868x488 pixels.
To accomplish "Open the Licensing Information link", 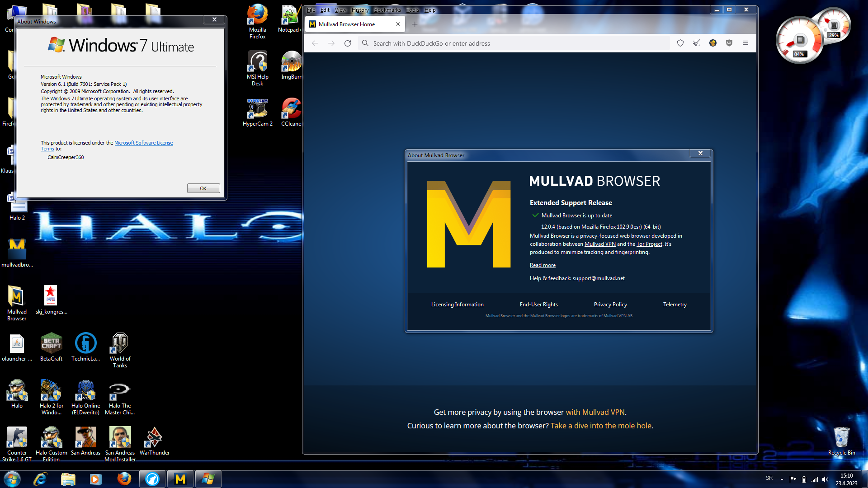I will (457, 305).
